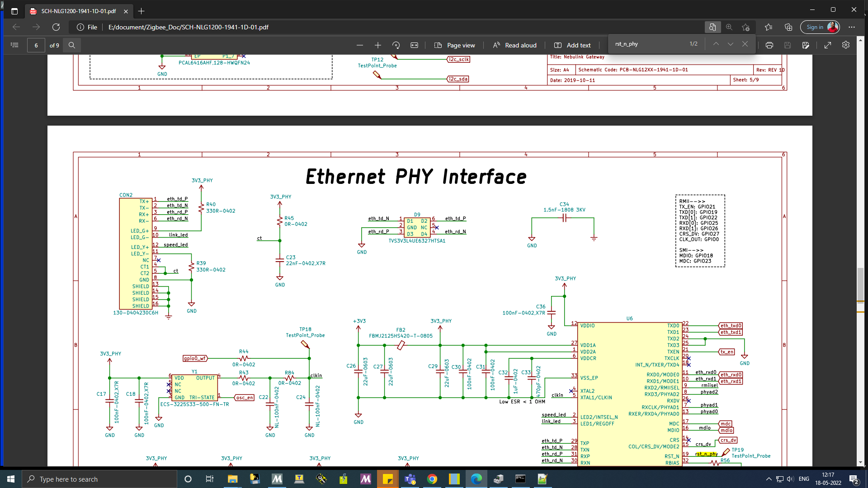Close the SCH-NLG1200 PDF tab
Viewport: 868px width, 488px height.
click(126, 11)
